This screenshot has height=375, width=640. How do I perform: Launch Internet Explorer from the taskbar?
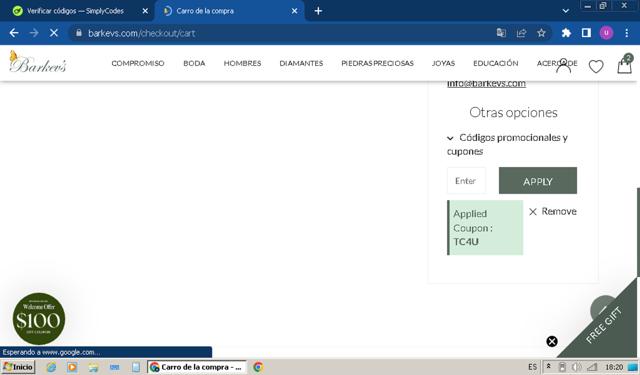tap(51, 367)
